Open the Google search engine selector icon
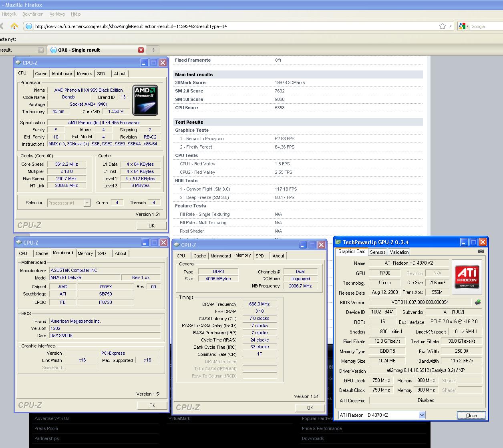The width and height of the screenshot is (503, 448). pos(463,26)
